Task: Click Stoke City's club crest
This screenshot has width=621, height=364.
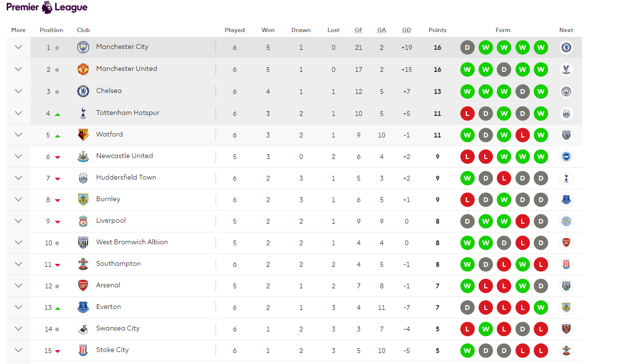Action: coord(83,351)
